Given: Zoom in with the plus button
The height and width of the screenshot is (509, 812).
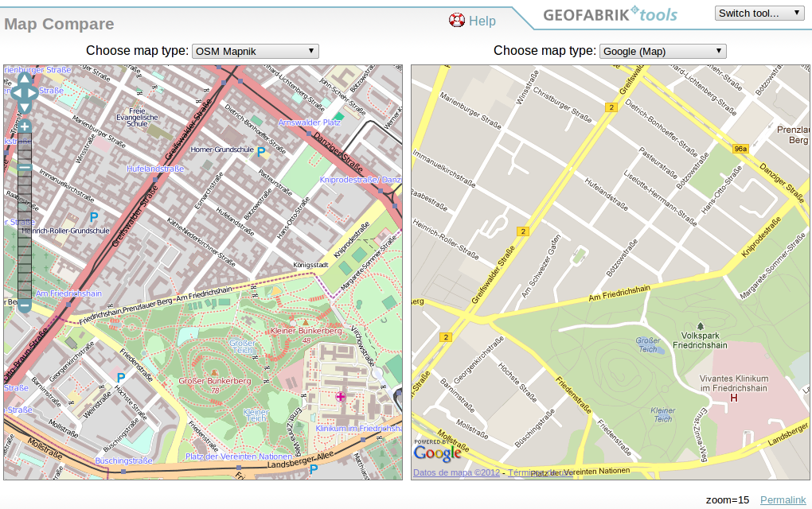Looking at the screenshot, I should [25, 126].
